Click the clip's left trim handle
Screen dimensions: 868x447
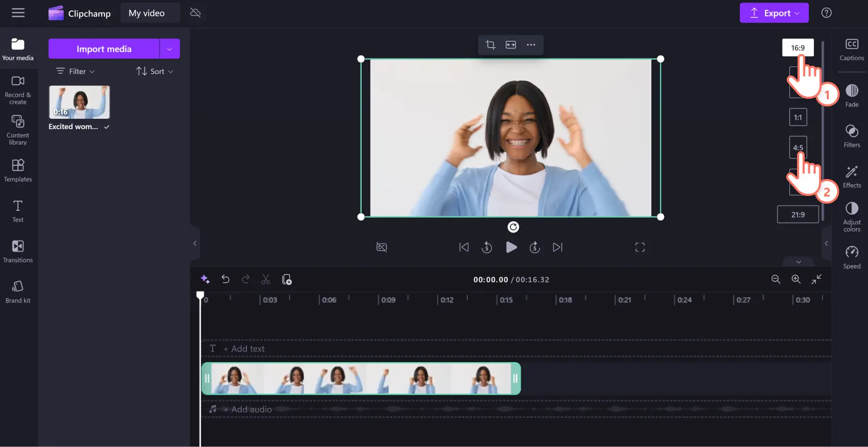(207, 379)
